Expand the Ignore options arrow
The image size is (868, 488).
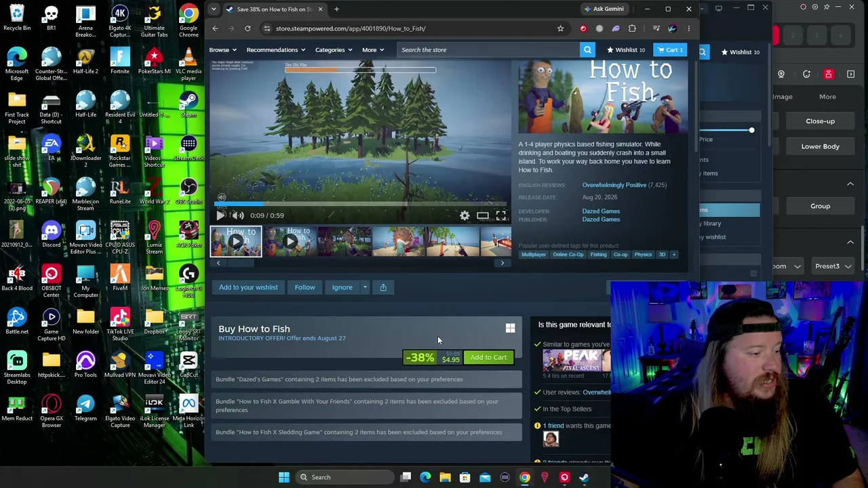(365, 287)
